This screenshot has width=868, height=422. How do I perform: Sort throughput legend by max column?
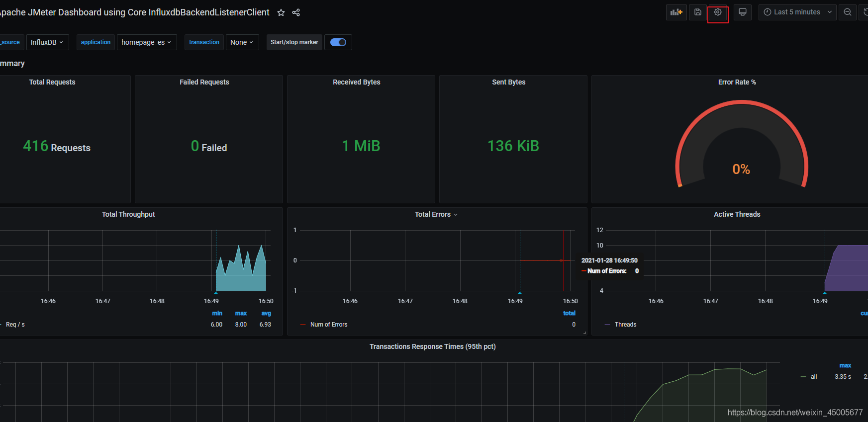[241, 313]
